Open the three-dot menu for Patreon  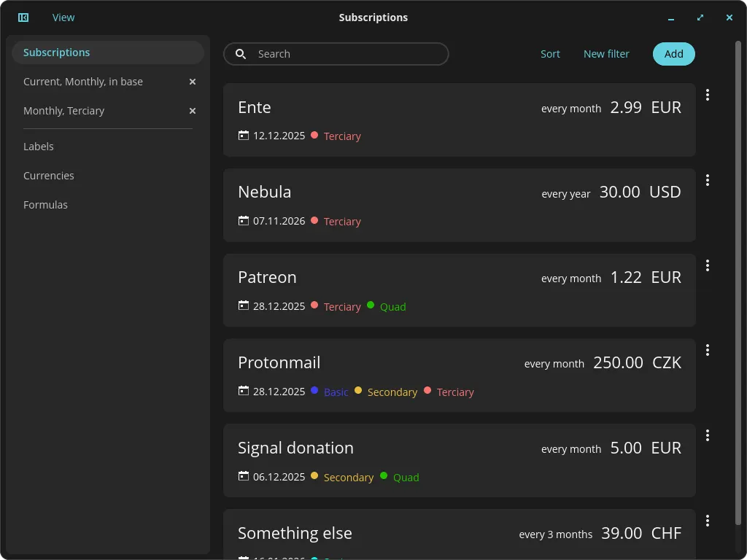point(708,265)
